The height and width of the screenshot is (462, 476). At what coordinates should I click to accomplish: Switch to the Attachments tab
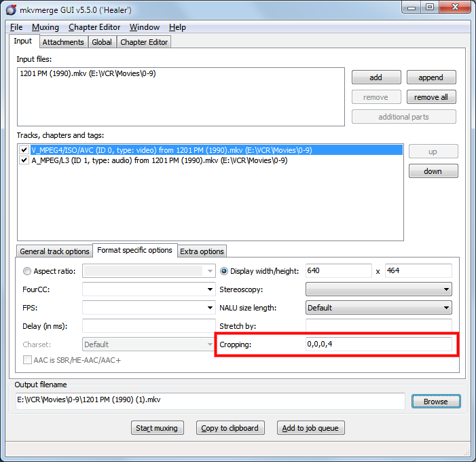point(63,42)
